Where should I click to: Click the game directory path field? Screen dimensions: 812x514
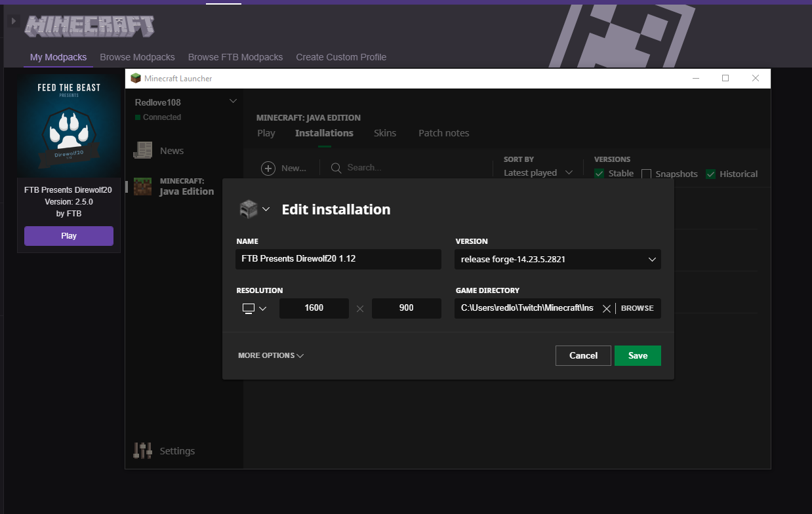527,308
